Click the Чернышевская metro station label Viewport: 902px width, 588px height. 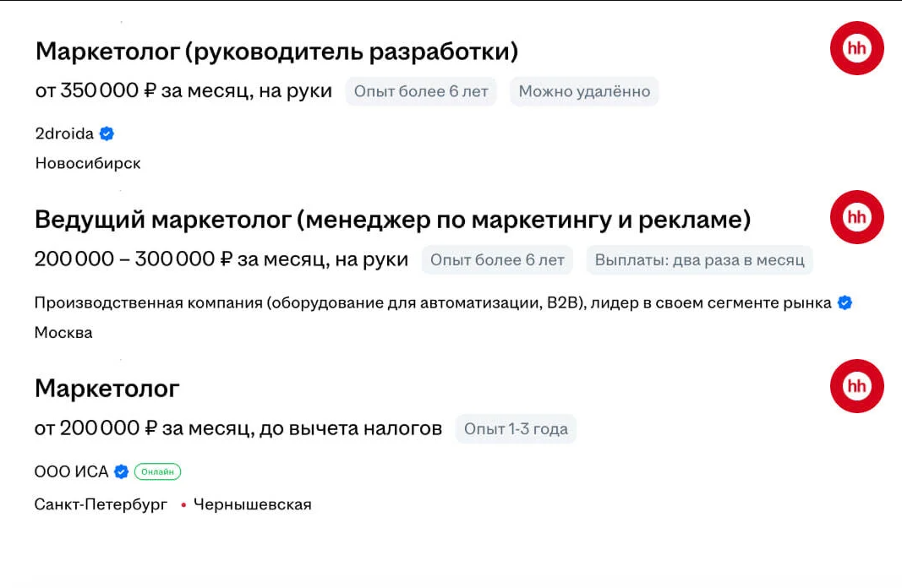(x=252, y=505)
